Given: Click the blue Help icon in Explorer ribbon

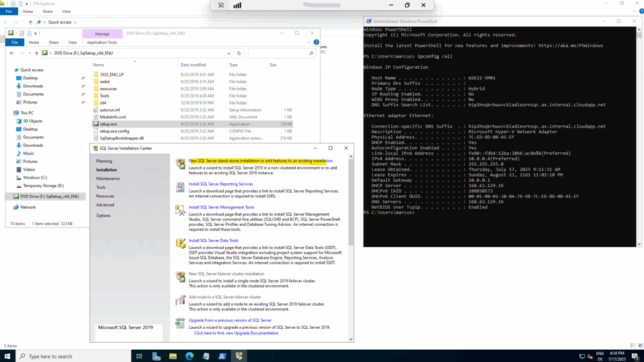Looking at the screenshot, I should pos(316,41).
